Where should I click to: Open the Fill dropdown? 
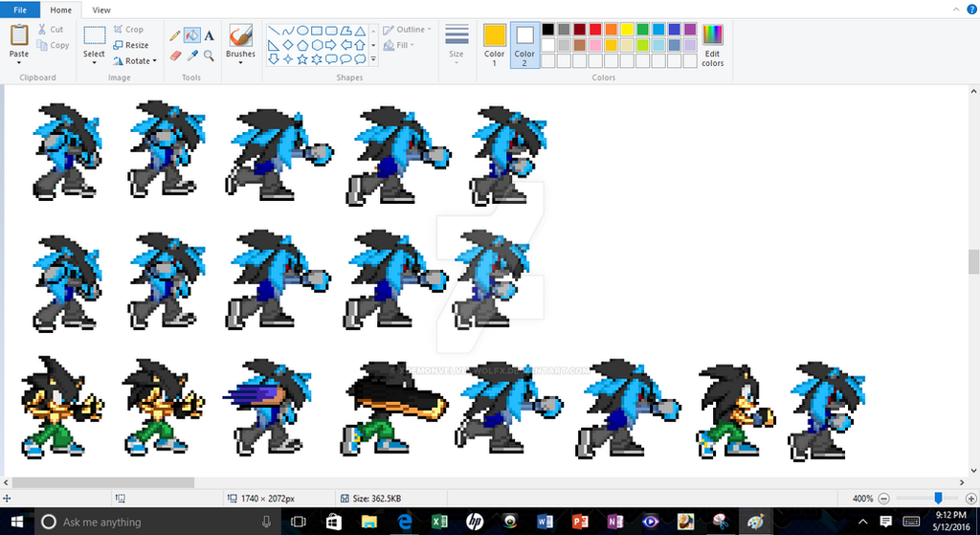tap(399, 45)
